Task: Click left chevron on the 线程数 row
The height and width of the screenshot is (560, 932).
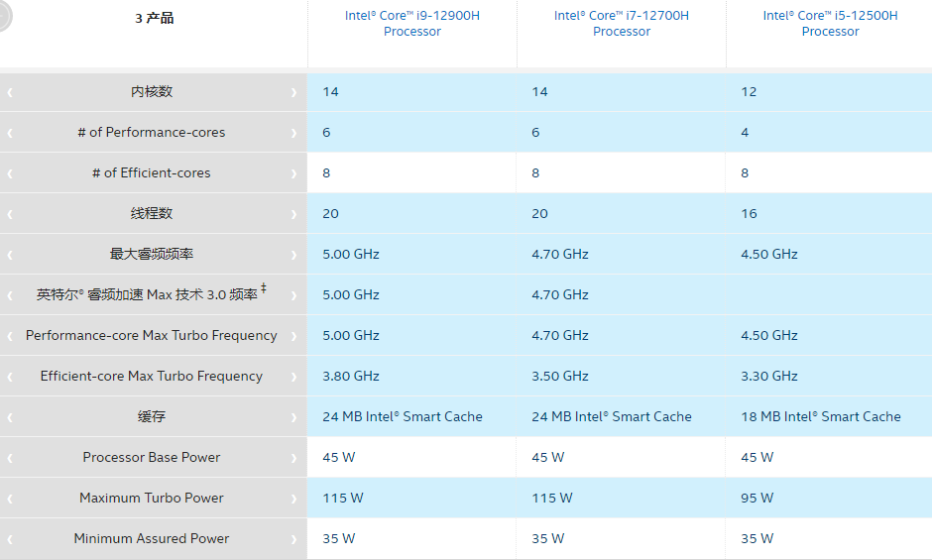Action: 10,214
